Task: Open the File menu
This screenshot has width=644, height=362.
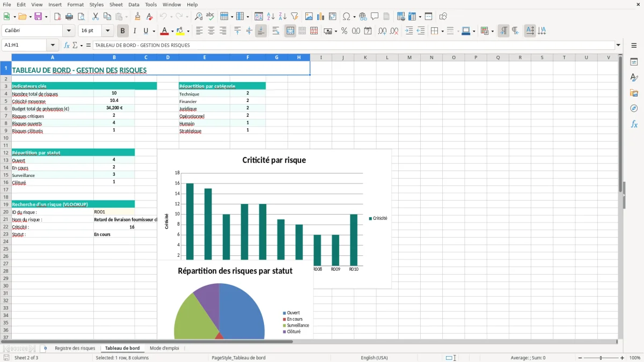Action: (x=7, y=4)
